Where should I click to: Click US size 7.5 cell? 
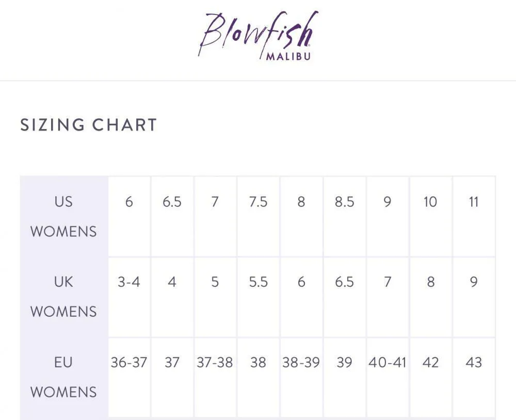point(258,202)
